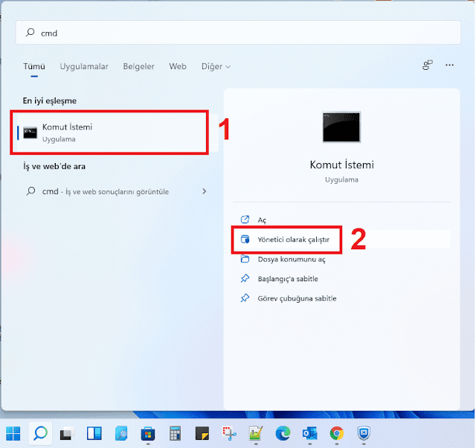Click the cmd search input field
Screen dimensions: 476x448
[238, 33]
